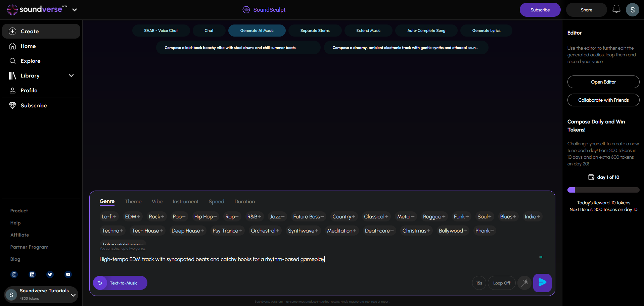Expand the Library chevron
Viewport: 644px width, 306px height.
tap(71, 75)
